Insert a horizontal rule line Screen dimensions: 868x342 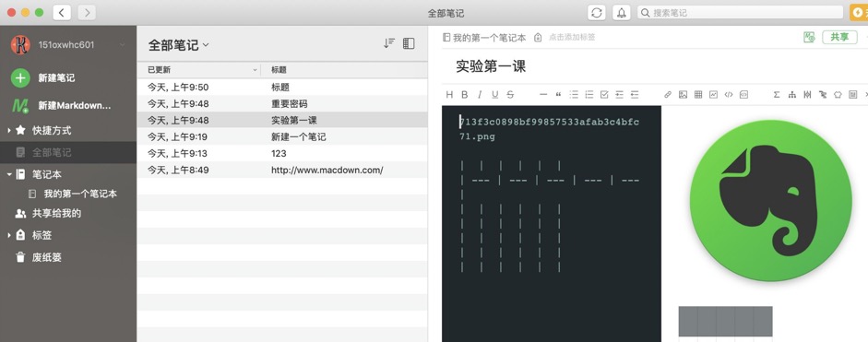tap(543, 95)
